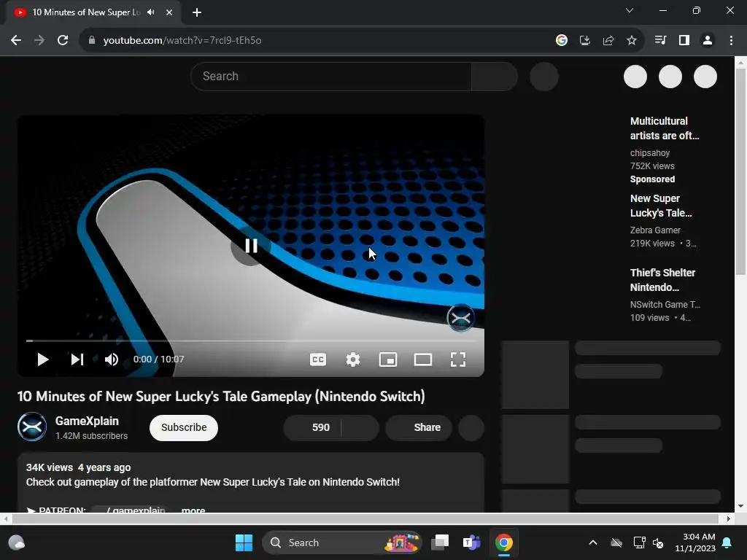
Task: Click vertical page scrollbar
Action: click(x=740, y=171)
